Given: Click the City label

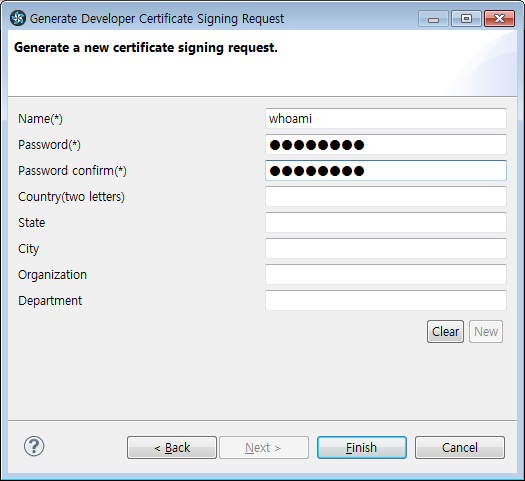Looking at the screenshot, I should (28, 249).
